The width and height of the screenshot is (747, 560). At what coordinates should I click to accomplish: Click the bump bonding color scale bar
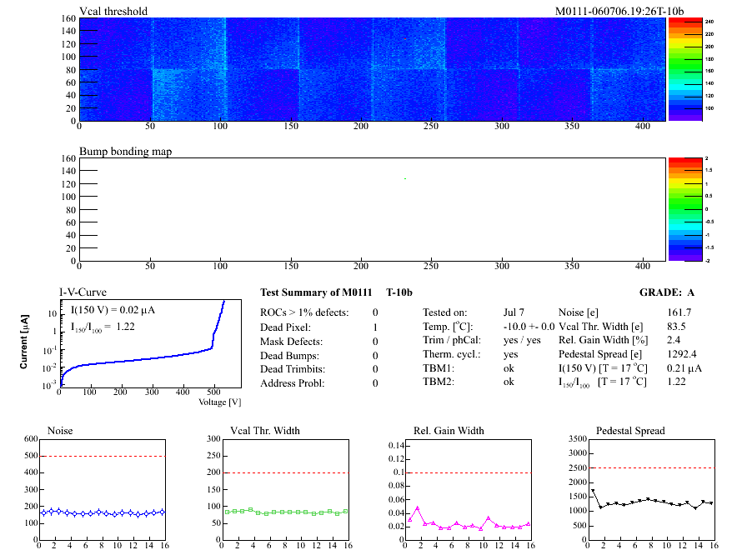click(685, 209)
